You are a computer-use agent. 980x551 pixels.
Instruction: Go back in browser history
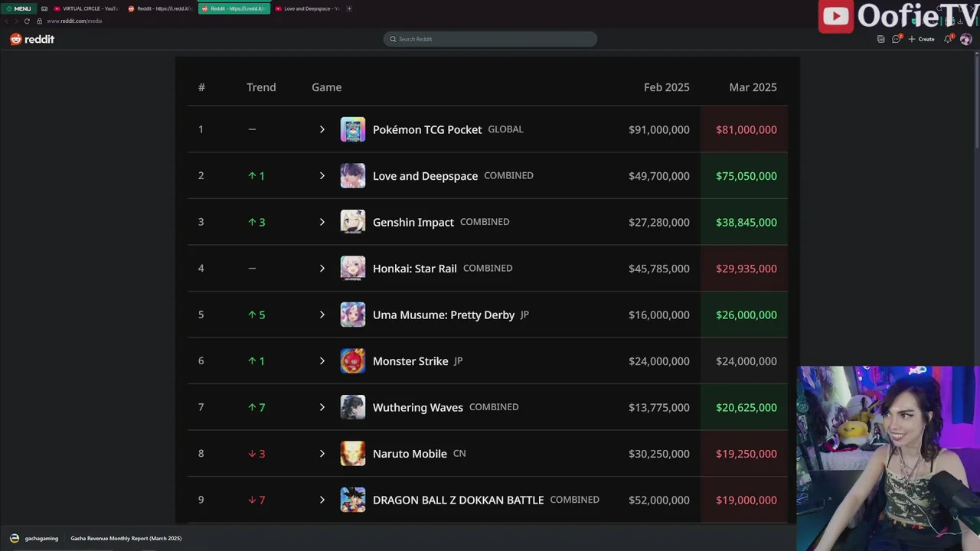click(x=7, y=21)
